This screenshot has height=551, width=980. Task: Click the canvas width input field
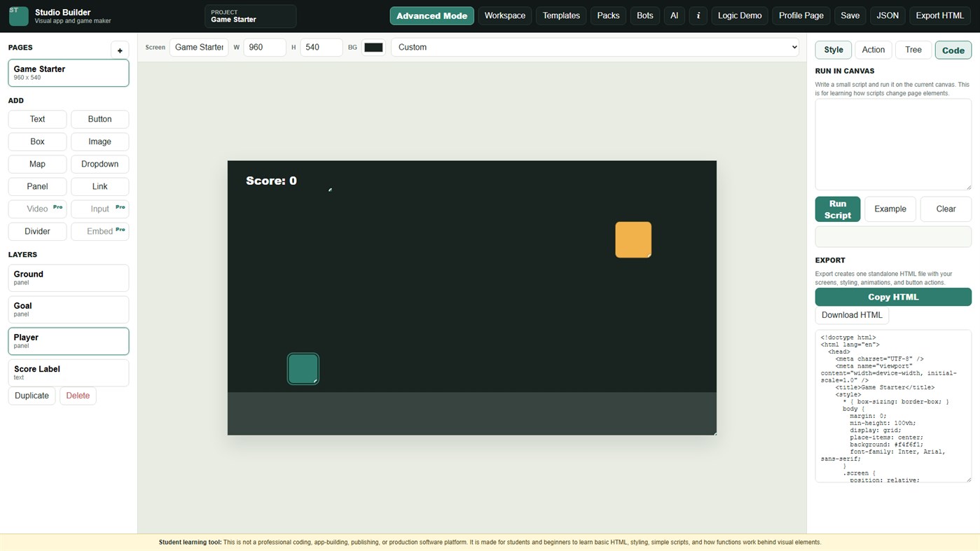pyautogui.click(x=264, y=47)
